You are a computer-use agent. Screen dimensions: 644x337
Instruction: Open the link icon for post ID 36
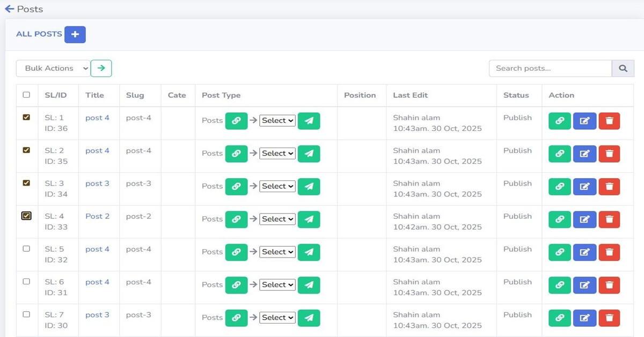pos(559,121)
